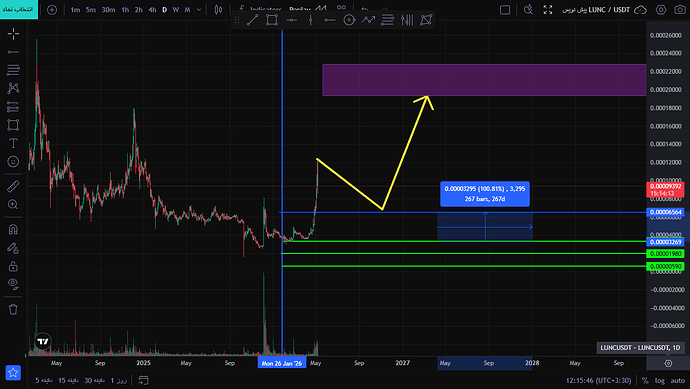Screen dimensions: 690x389
Task: Click the cloud save icon
Action: tap(640, 10)
